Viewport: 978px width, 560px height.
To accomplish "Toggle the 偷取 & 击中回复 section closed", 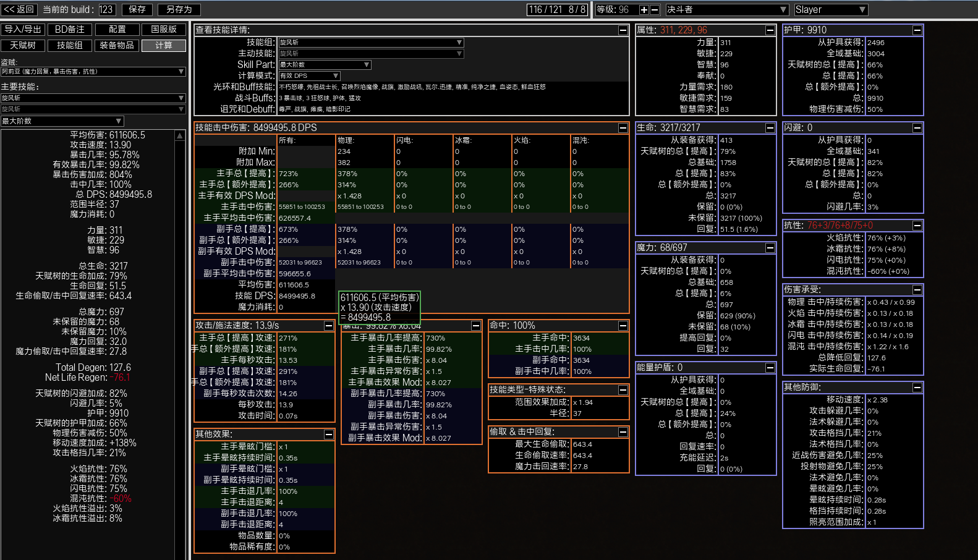I will click(623, 432).
